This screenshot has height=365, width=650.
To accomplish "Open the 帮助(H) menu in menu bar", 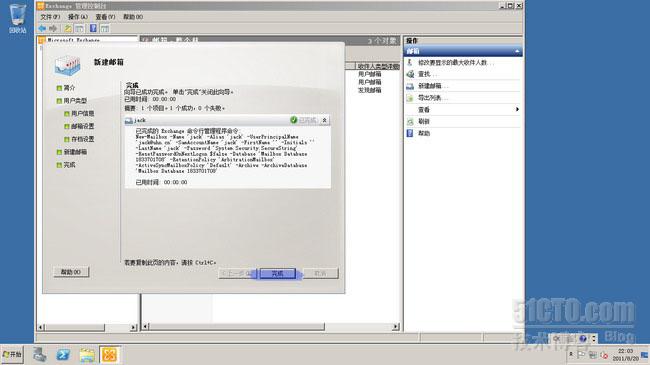I will click(133, 17).
